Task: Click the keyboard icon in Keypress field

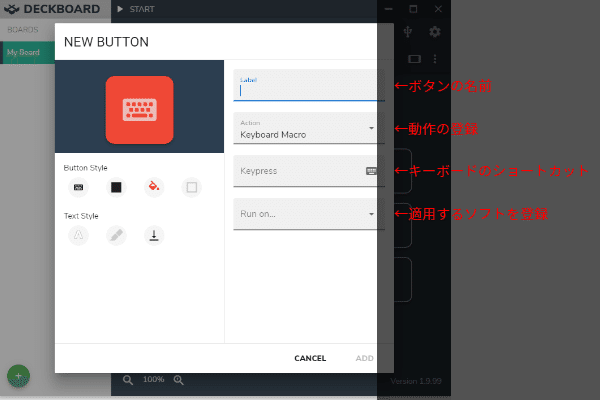Action: 371,171
